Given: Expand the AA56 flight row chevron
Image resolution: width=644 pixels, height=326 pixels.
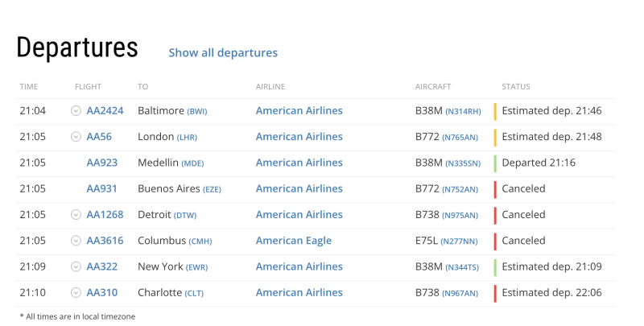Looking at the screenshot, I should [x=76, y=137].
